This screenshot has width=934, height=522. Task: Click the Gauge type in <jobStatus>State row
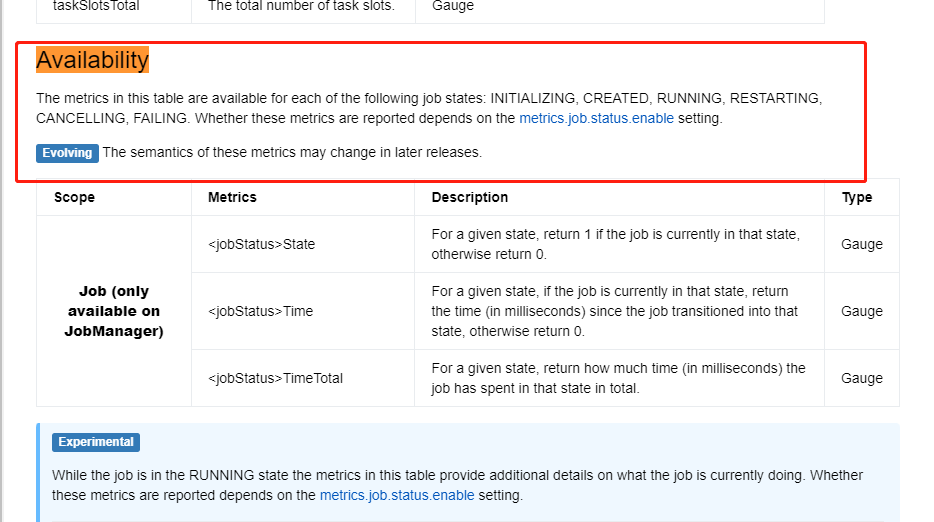pyautogui.click(x=861, y=244)
